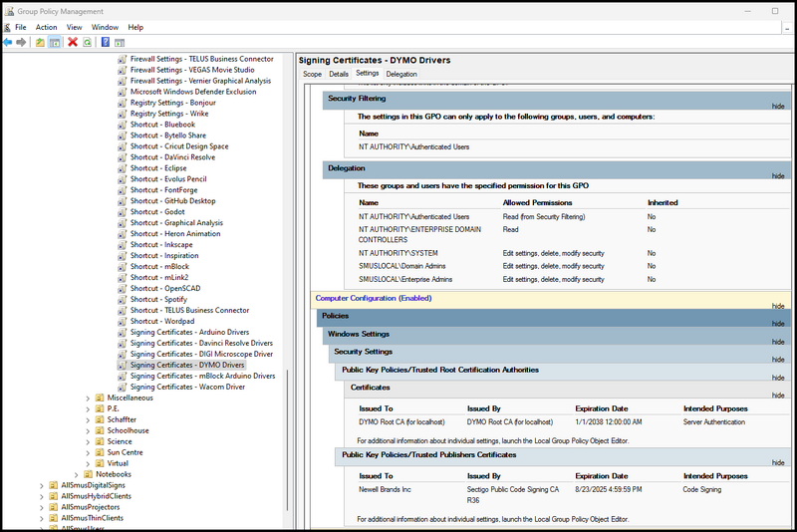
Task: Expand the Miscellaneous folder node
Action: [88, 398]
